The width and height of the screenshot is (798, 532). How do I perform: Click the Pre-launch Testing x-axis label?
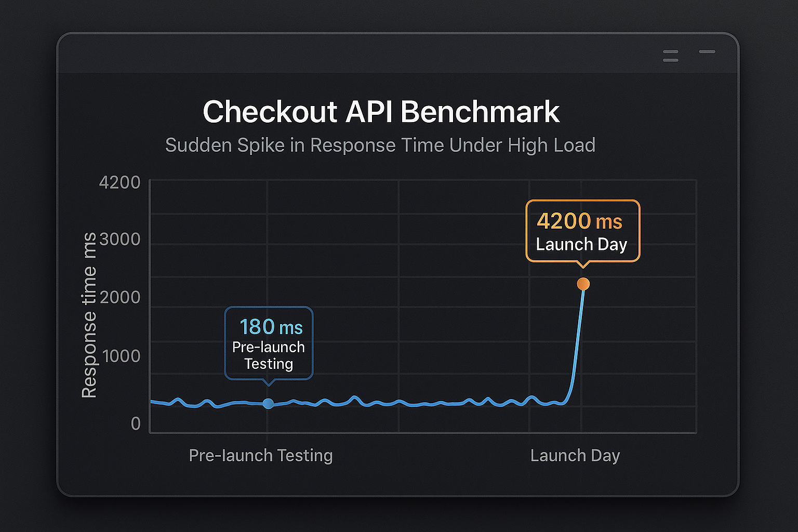click(260, 456)
